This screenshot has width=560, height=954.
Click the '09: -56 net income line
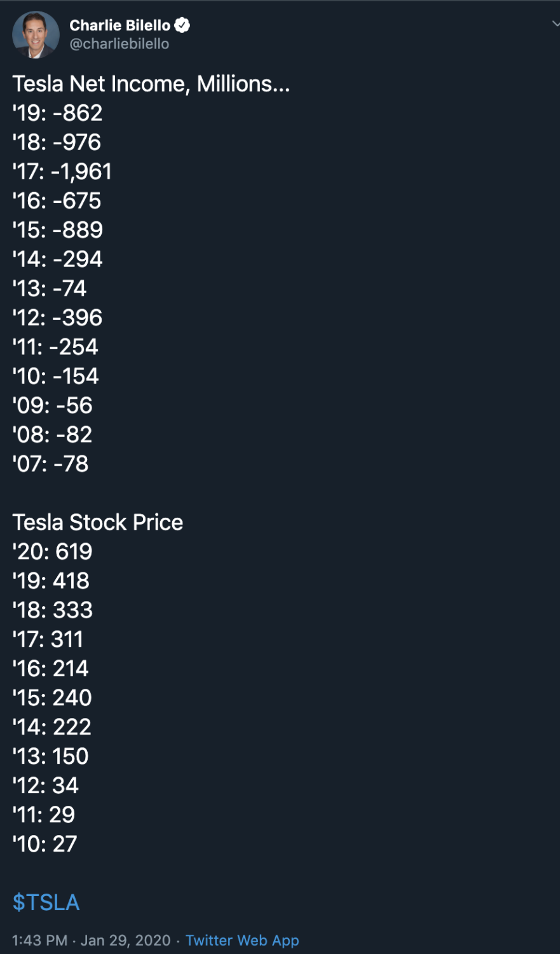(x=53, y=406)
